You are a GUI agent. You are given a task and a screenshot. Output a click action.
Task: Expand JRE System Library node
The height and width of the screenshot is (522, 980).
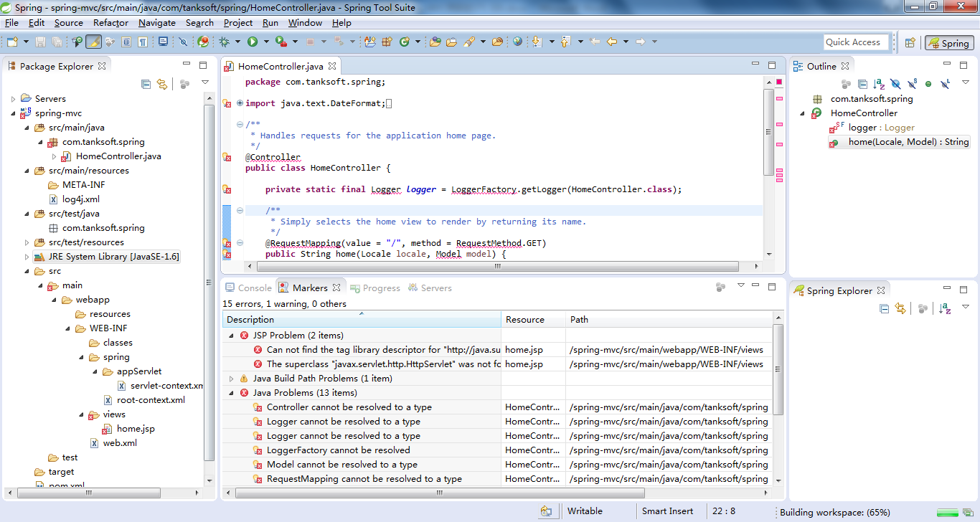[27, 257]
